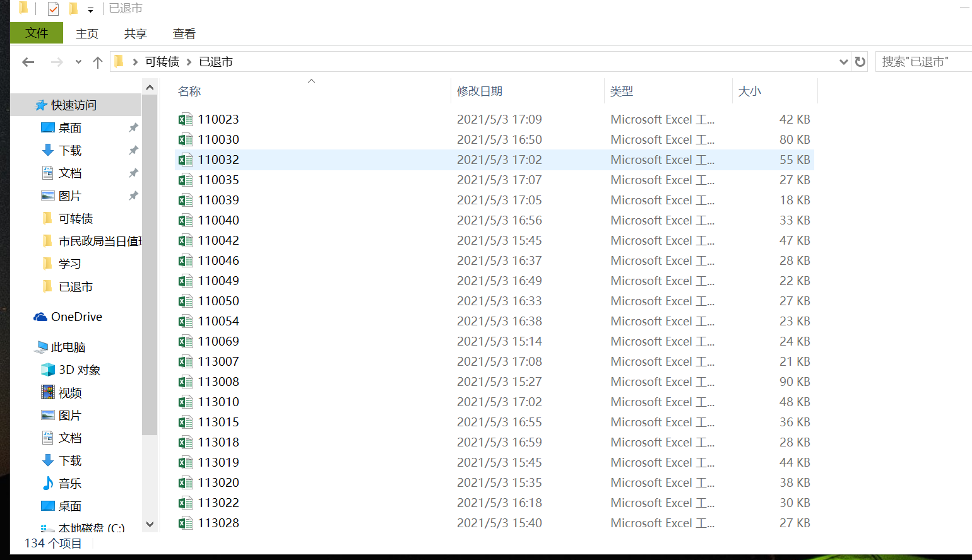Go up one folder level

98,62
